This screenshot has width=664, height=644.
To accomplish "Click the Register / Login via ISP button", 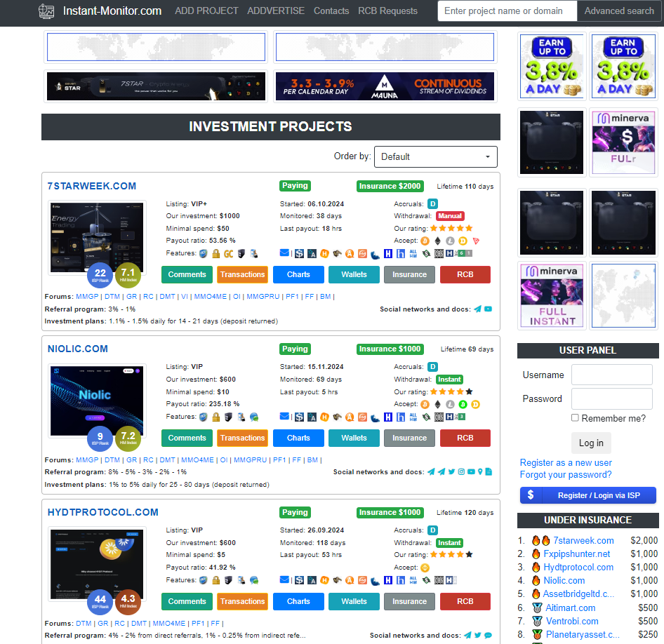I will [587, 495].
